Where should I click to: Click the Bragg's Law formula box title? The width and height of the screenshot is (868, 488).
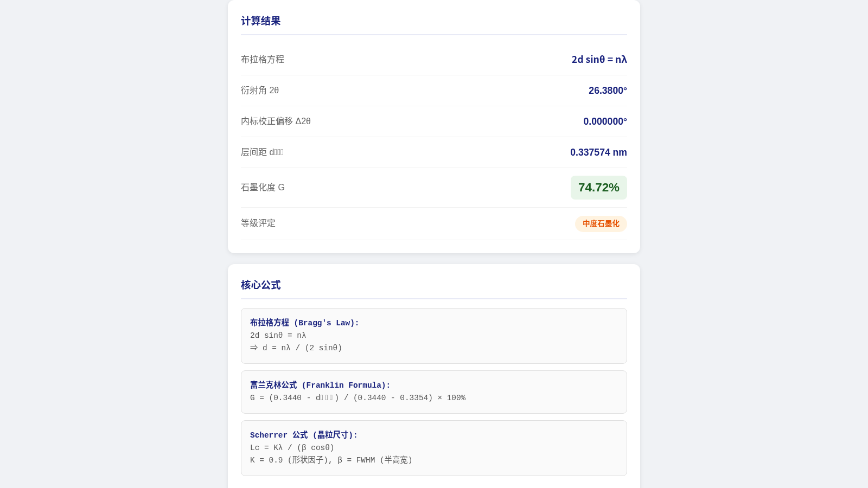click(304, 323)
